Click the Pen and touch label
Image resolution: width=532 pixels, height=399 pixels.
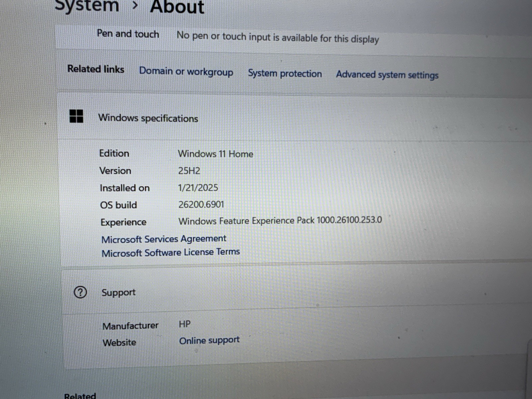[128, 34]
